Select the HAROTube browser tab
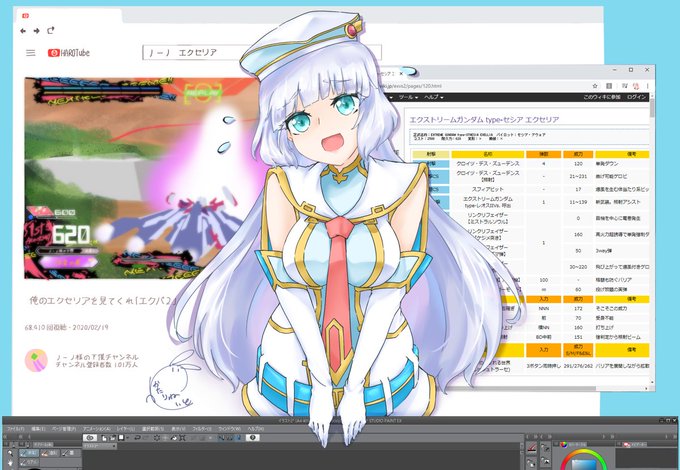 click(69, 16)
